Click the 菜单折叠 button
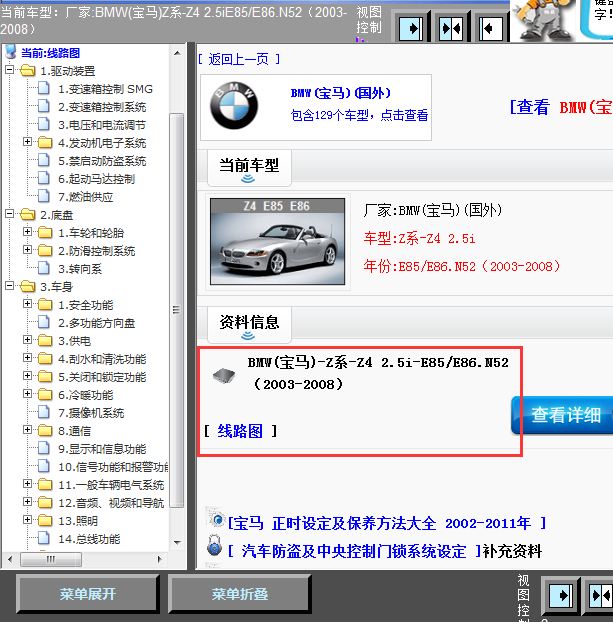Viewport: 613px width, 622px height. tap(240, 594)
